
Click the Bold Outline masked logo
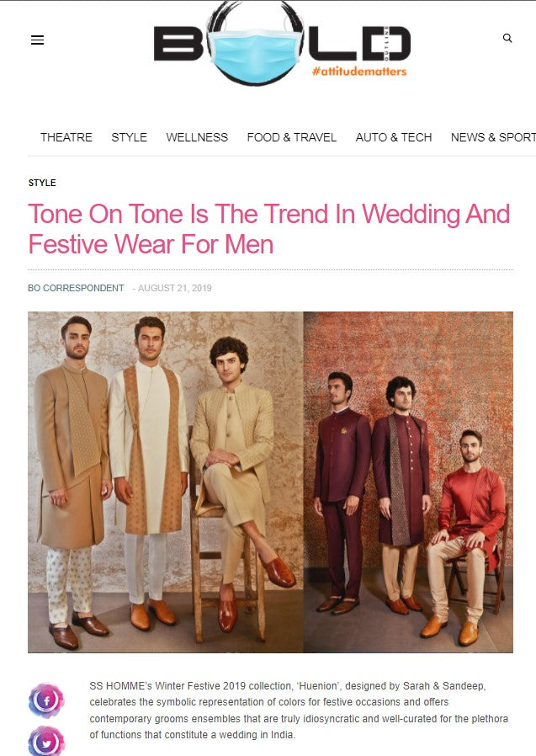coord(282,44)
